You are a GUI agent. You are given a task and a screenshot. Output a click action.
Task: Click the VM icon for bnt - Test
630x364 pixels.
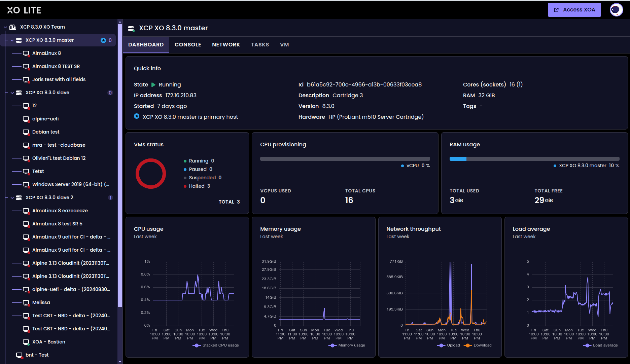click(19, 355)
